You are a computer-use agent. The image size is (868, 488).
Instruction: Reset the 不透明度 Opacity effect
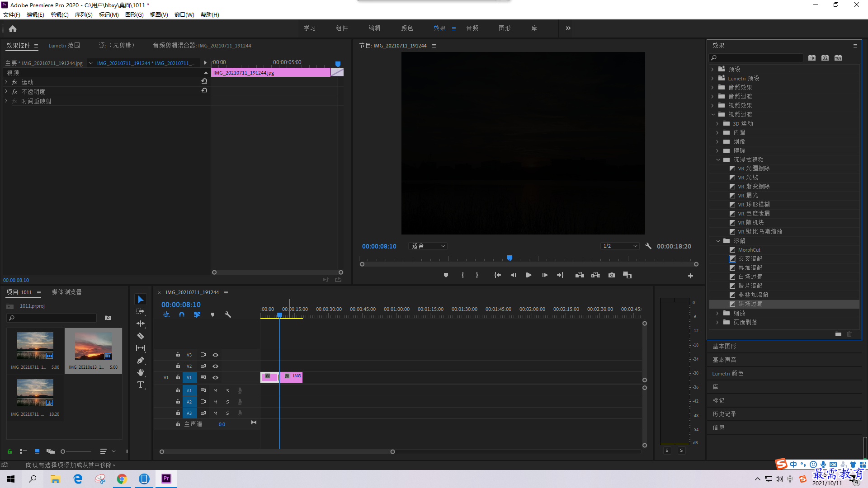(x=204, y=91)
